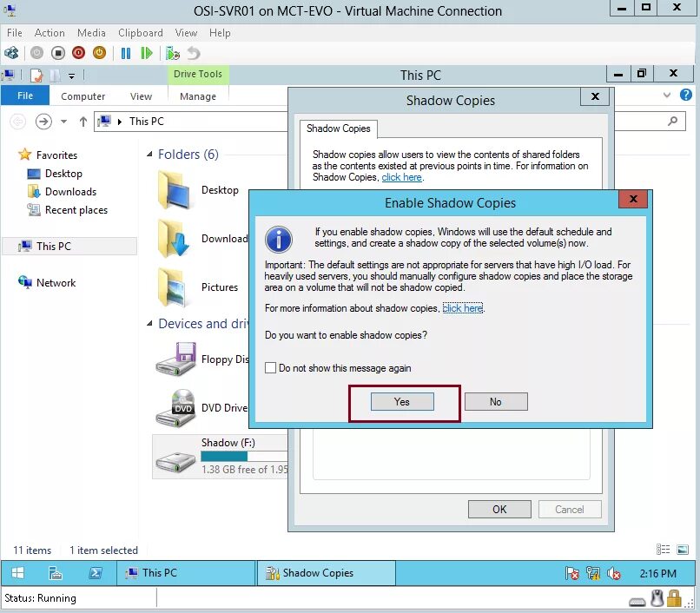This screenshot has width=700, height=613.
Task: Click the search magnifier icon
Action: click(672, 121)
